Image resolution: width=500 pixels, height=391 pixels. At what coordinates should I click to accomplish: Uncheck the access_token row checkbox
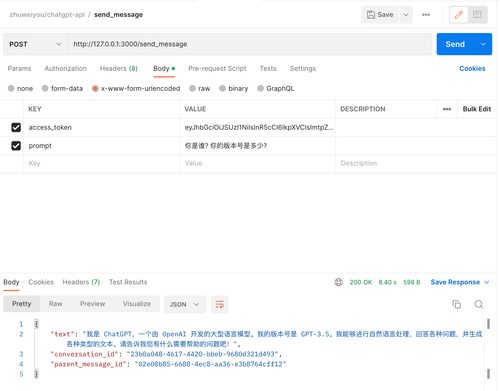pos(16,127)
